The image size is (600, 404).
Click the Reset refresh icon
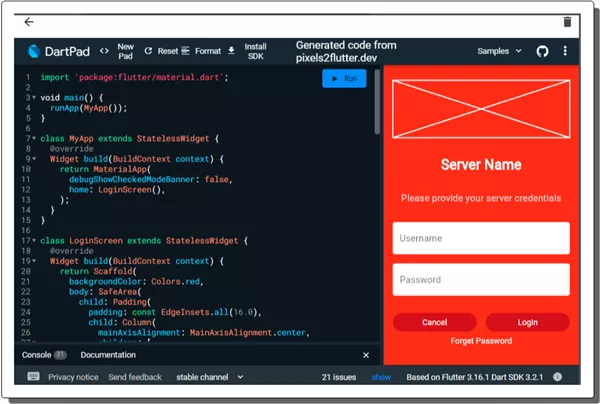pos(148,51)
